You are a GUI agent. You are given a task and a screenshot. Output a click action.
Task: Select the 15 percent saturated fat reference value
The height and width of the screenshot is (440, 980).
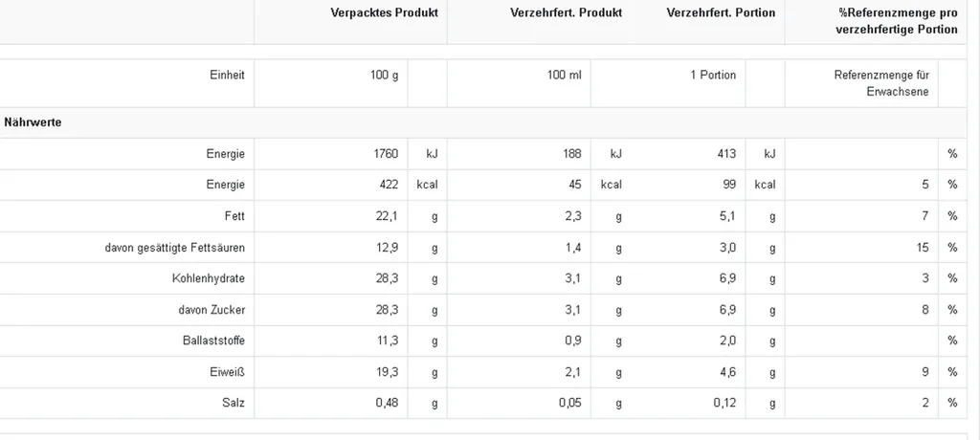pos(923,248)
